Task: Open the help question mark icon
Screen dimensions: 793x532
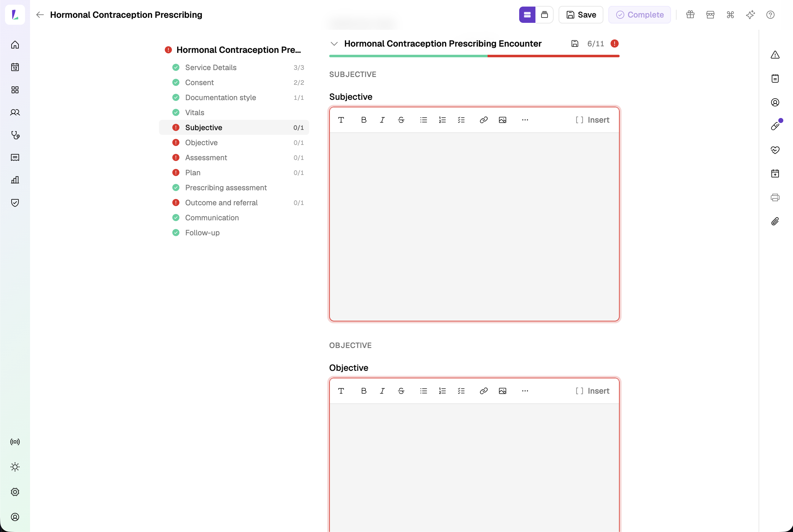Action: point(770,15)
